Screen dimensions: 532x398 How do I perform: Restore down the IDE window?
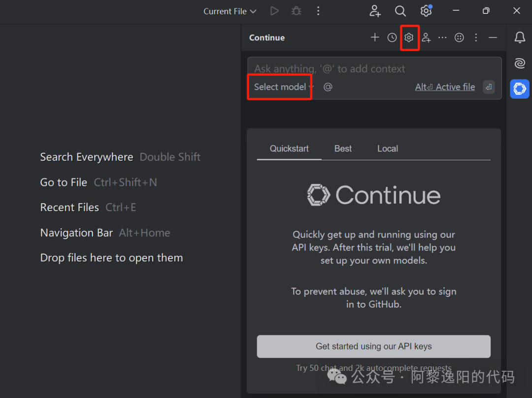click(x=486, y=11)
